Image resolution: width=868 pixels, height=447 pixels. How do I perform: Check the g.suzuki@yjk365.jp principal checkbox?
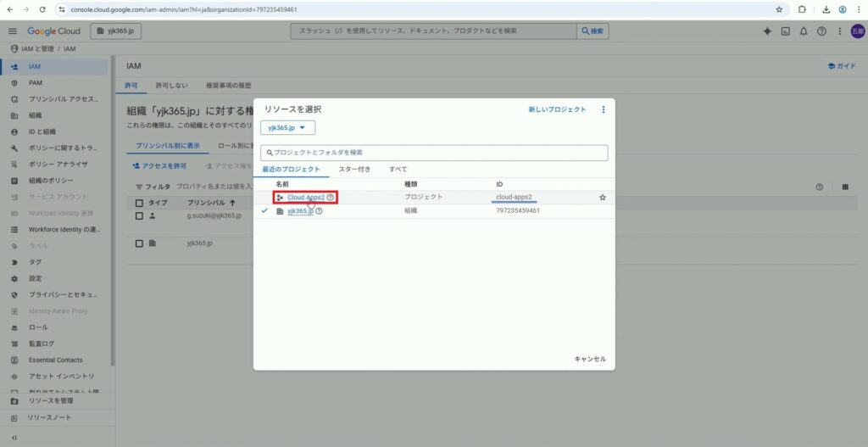[140, 215]
